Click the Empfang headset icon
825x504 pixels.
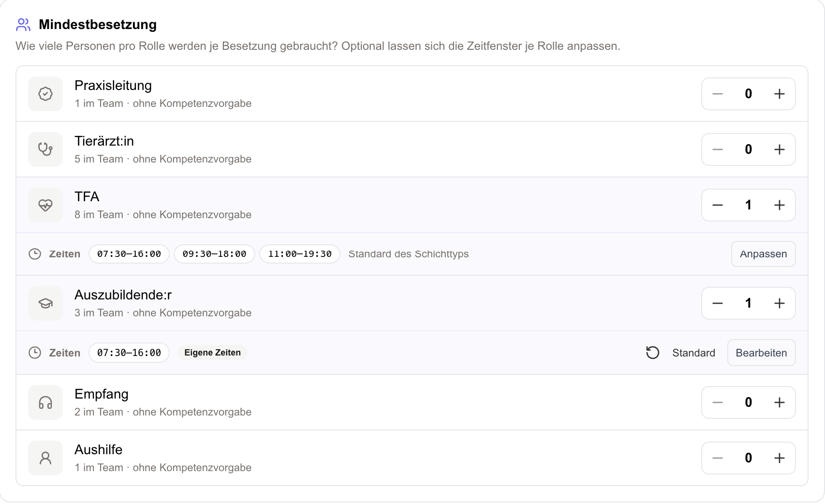click(x=45, y=402)
